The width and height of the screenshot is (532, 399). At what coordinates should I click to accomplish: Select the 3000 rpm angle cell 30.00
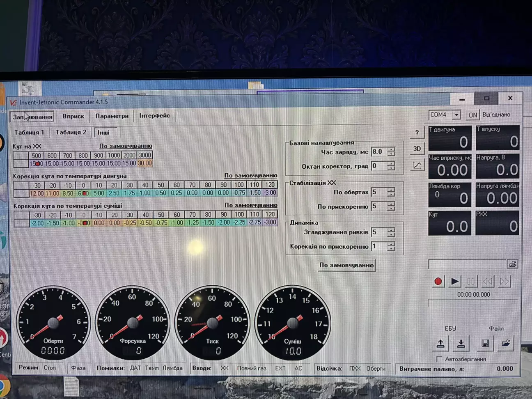144,163
